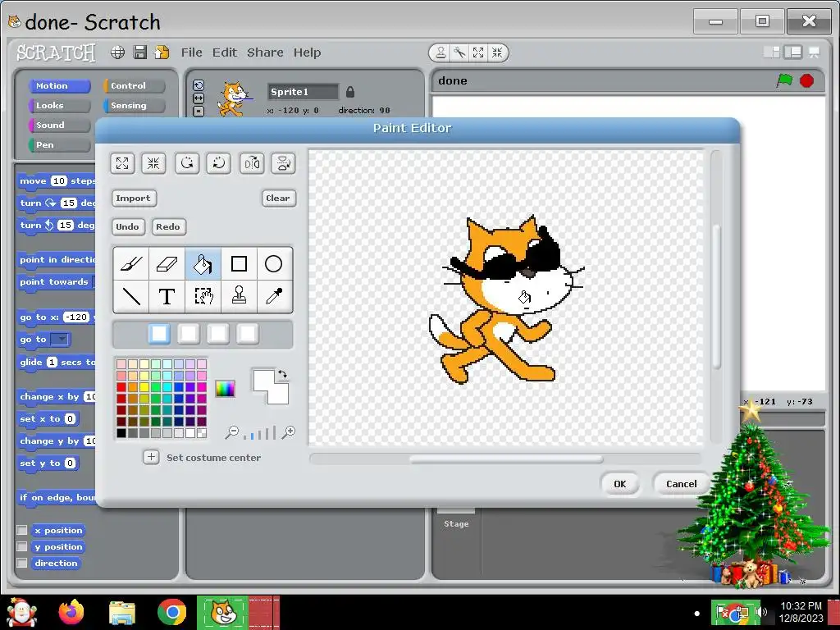
Task: Select the Paintbrush tool in Paint Editor
Action: tap(131, 263)
